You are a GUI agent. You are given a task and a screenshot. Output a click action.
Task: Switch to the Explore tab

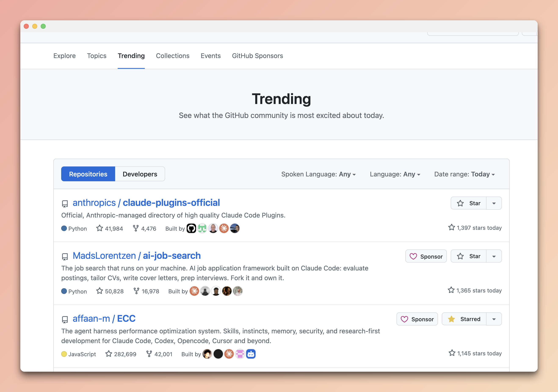(x=64, y=56)
